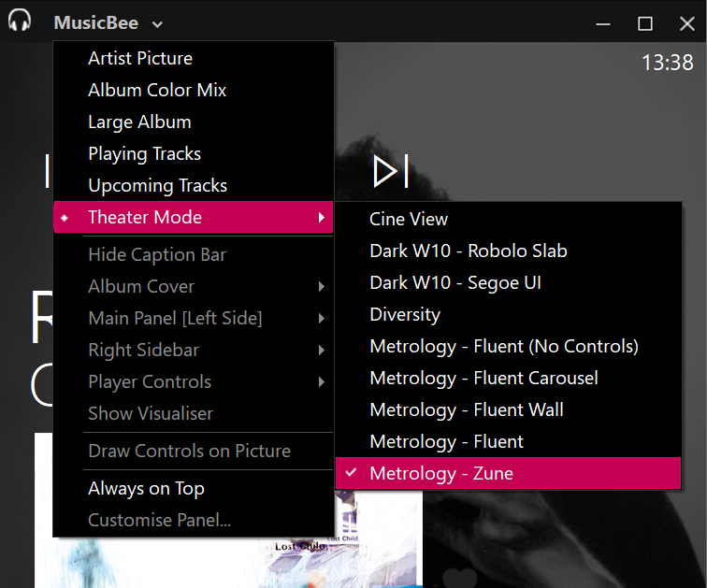
Task: Select Metrology - Fluent Wall
Action: tap(508, 410)
